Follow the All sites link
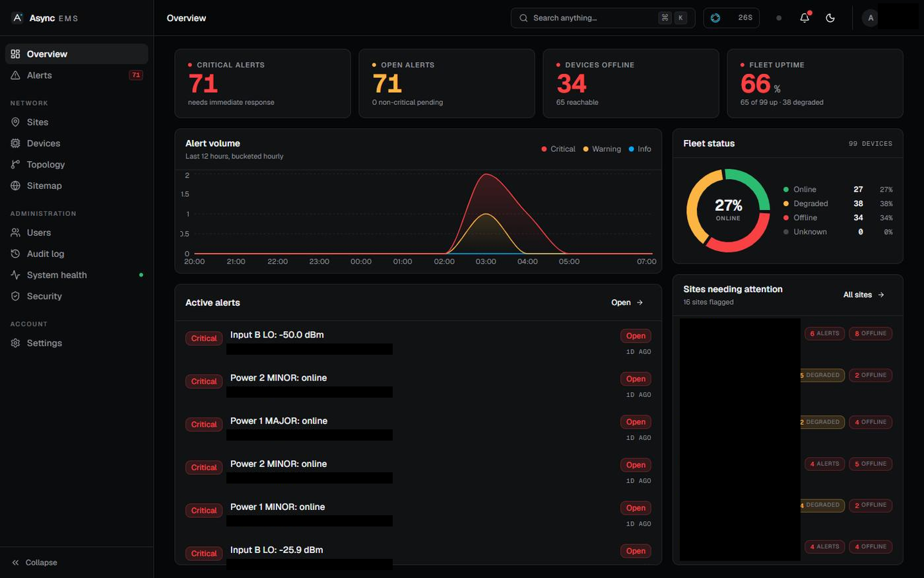Screen dimensions: 924x578 pyautogui.click(x=864, y=295)
